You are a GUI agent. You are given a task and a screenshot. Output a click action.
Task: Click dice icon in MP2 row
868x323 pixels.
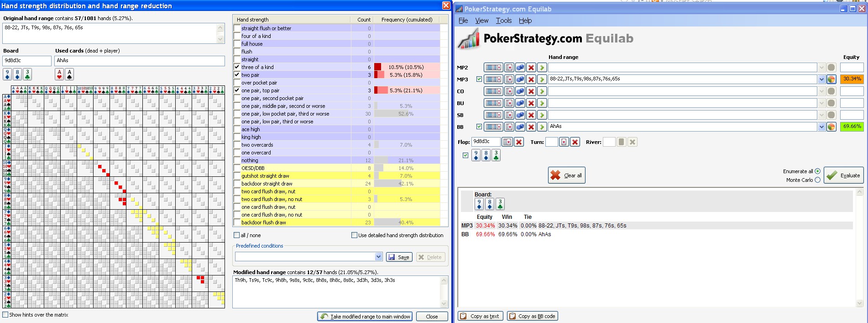pyautogui.click(x=520, y=67)
